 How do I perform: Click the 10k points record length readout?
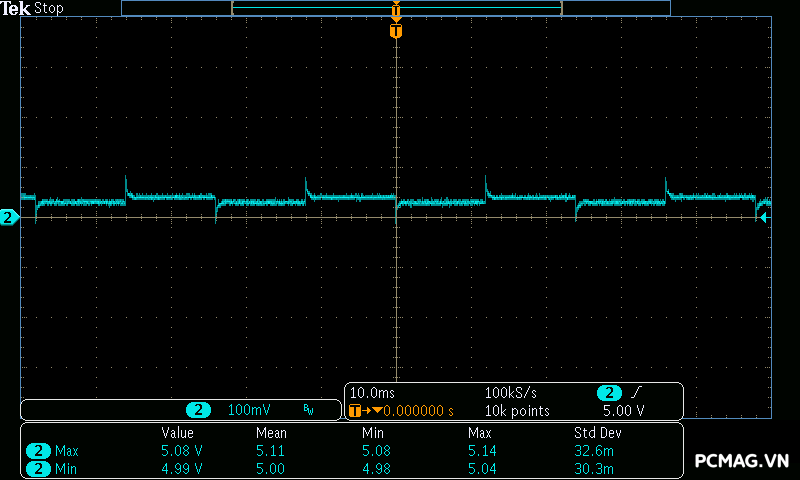pyautogui.click(x=517, y=410)
